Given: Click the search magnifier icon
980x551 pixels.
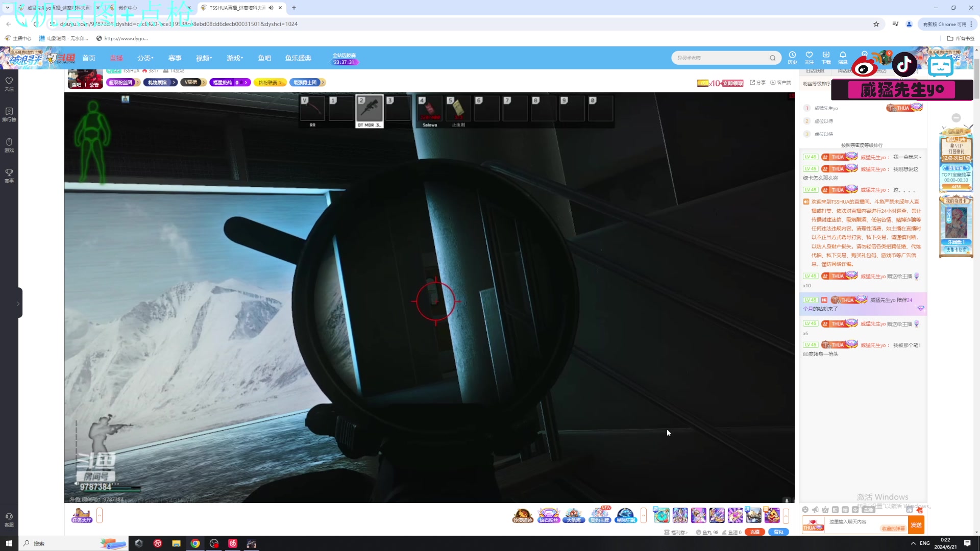Looking at the screenshot, I should click(773, 58).
